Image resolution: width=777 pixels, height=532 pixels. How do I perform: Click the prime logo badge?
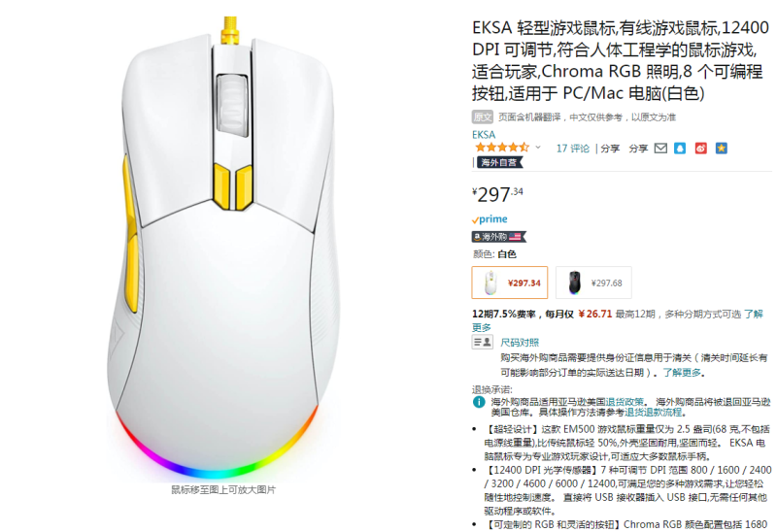tap(490, 219)
